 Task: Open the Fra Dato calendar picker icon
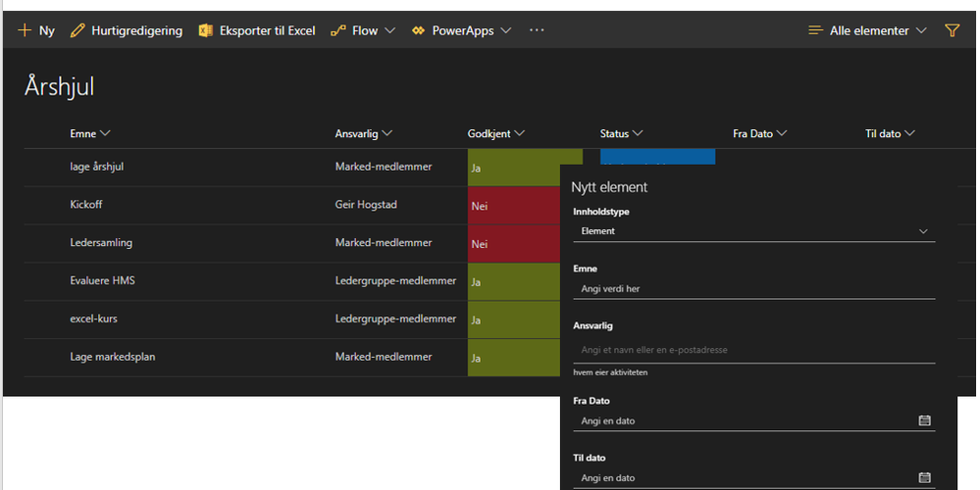[925, 420]
